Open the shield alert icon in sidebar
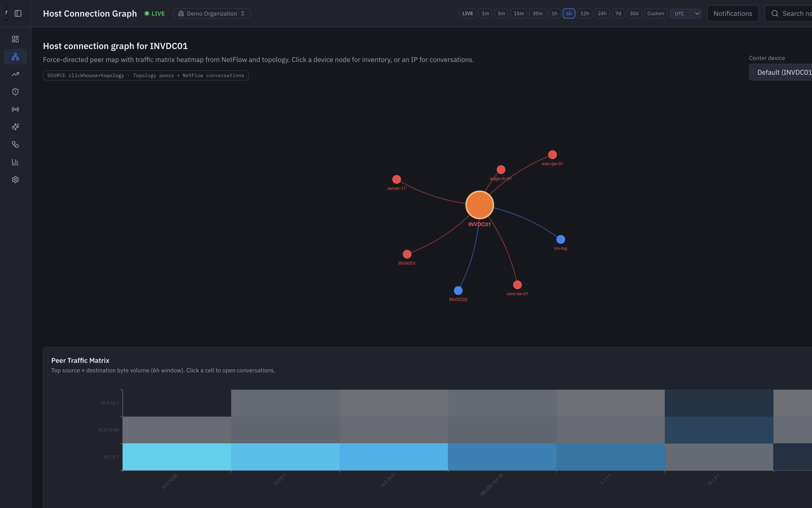The height and width of the screenshot is (508, 812). tap(15, 92)
